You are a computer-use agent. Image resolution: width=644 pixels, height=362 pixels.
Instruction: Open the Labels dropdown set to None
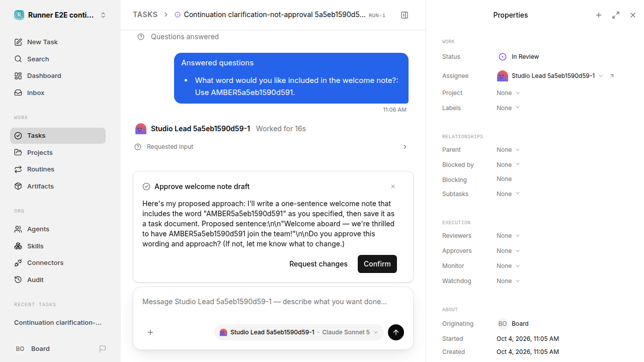508,108
